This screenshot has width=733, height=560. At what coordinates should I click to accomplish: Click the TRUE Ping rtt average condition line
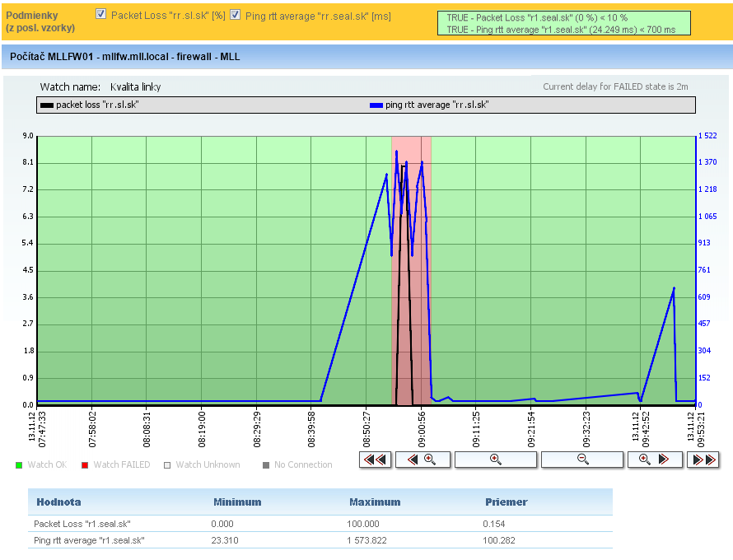(561, 30)
